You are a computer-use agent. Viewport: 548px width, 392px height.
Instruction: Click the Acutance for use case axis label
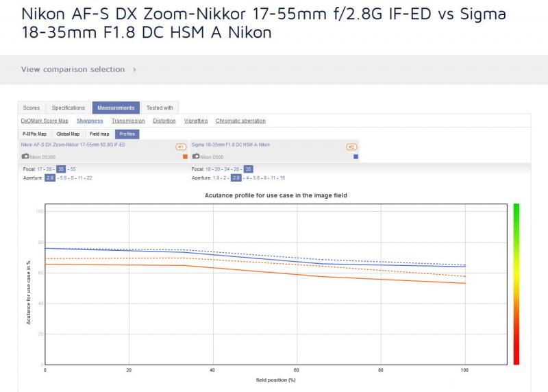click(x=29, y=293)
